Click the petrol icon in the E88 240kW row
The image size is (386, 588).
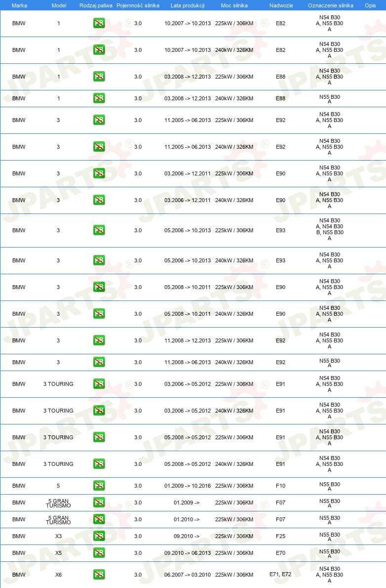tap(99, 98)
